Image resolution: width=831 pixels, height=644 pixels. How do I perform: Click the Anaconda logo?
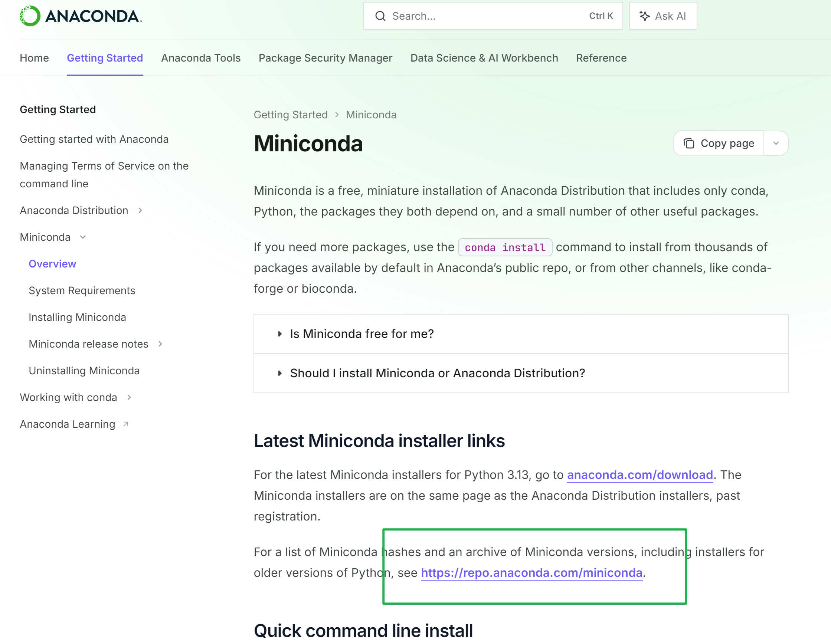pyautogui.click(x=81, y=16)
